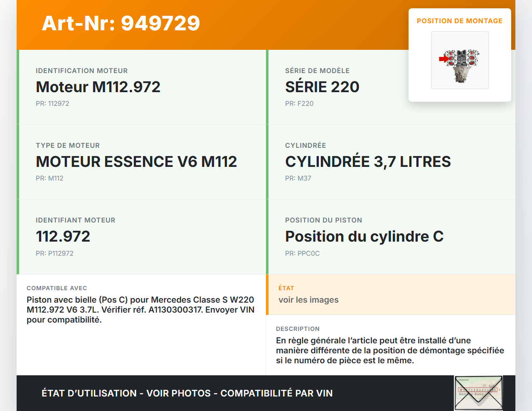The width and height of the screenshot is (532, 411).
Task: Click the IDENTIFIANT MOTEUR label
Action: (x=76, y=220)
